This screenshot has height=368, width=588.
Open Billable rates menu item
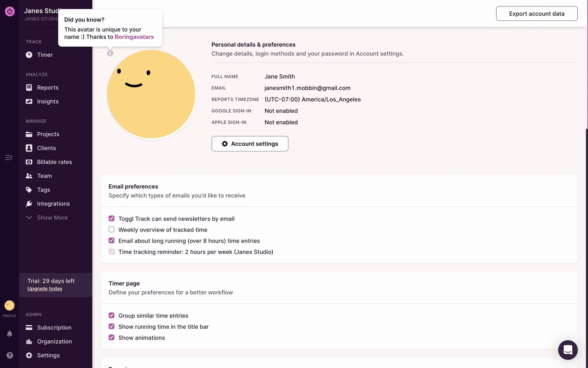point(54,162)
